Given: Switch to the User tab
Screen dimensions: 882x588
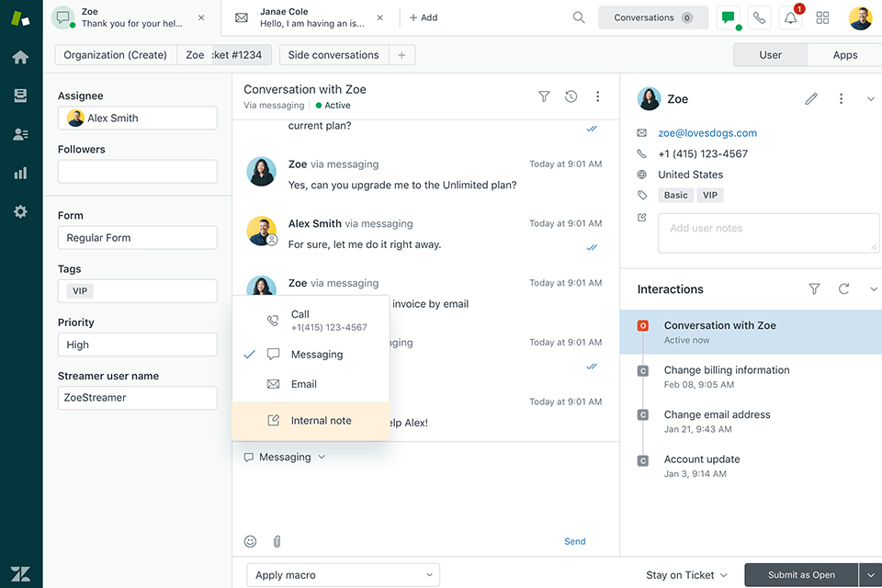Looking at the screenshot, I should point(770,55).
